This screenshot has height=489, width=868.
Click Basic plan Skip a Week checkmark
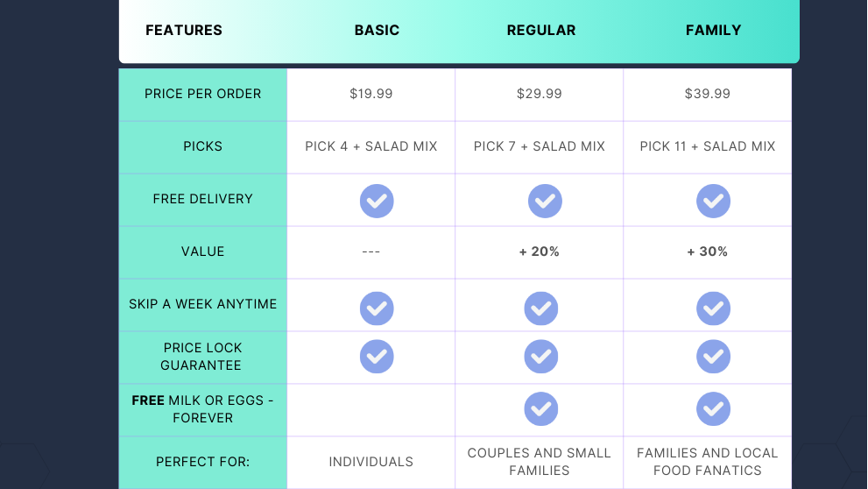click(377, 308)
